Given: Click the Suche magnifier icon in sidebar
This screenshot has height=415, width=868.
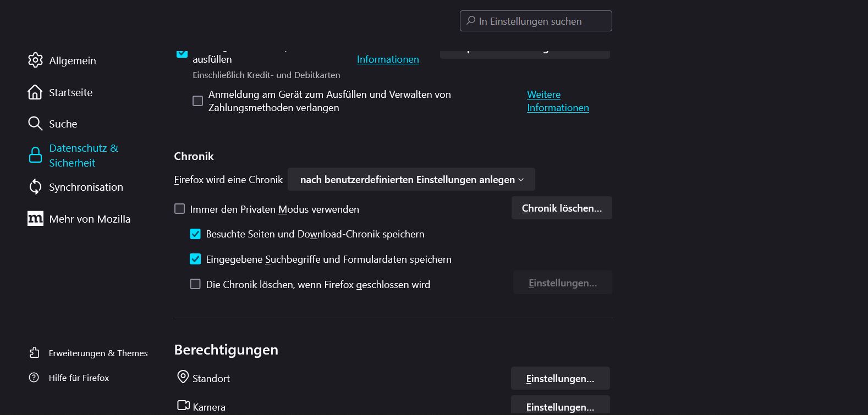Looking at the screenshot, I should (x=35, y=124).
